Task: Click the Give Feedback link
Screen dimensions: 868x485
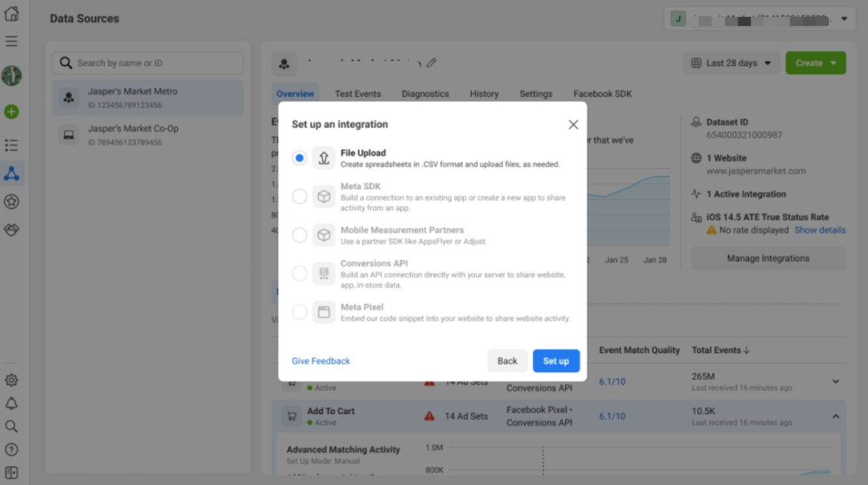Action: [x=321, y=361]
